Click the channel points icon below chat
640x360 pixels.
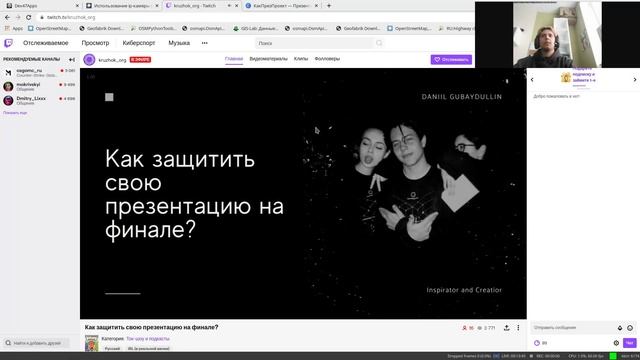point(537,343)
